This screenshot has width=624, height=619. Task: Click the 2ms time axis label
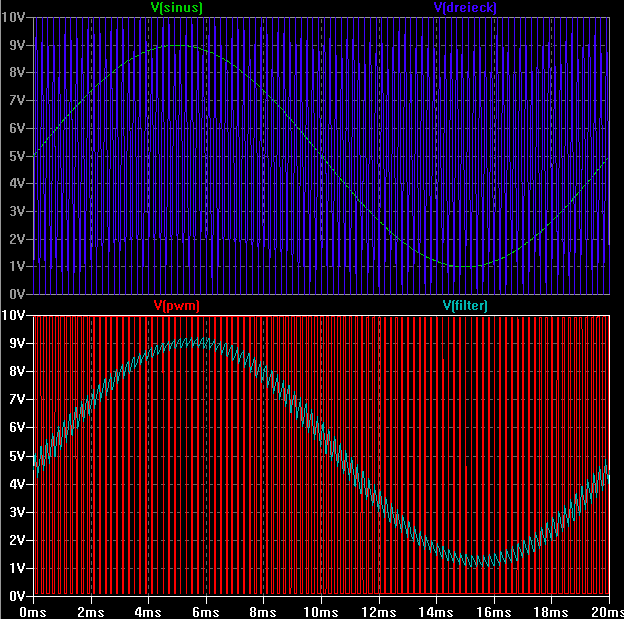(x=91, y=612)
